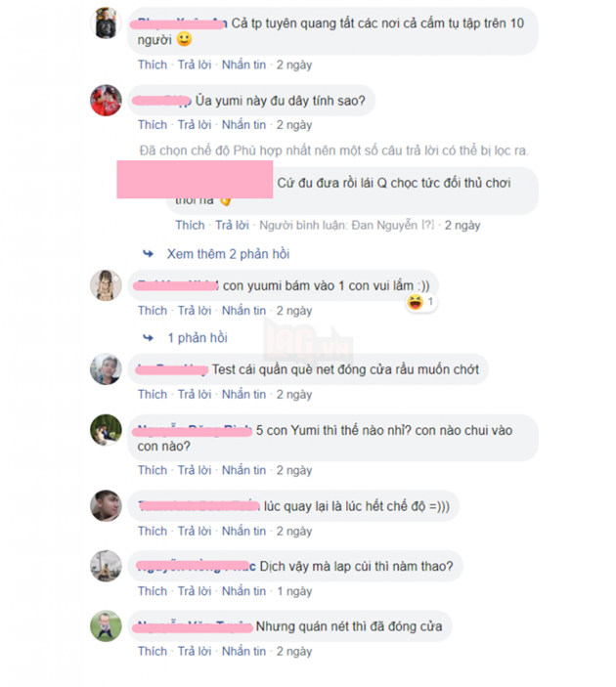Image resolution: width=616 pixels, height=687 pixels.
Task: Expand the '1 phản hồi' reply thread
Action: coord(198,338)
